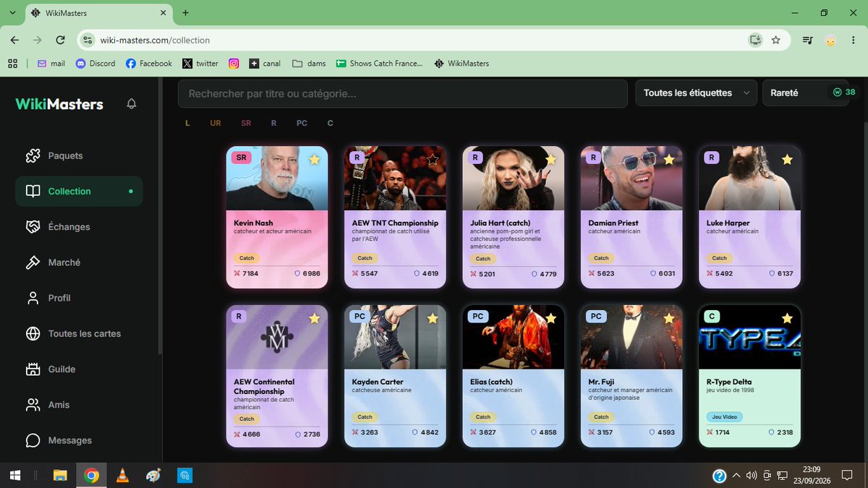This screenshot has width=868, height=488.
Task: Filter by UR rarity
Action: [216, 123]
